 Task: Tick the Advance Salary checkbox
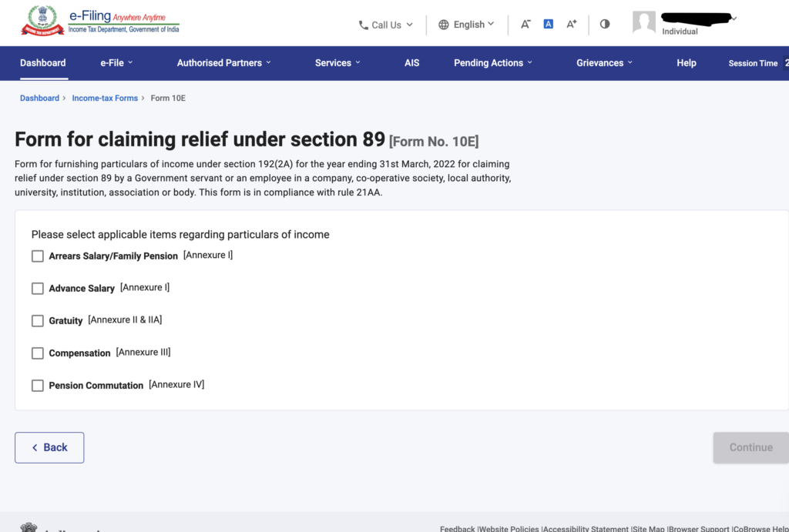(x=38, y=289)
